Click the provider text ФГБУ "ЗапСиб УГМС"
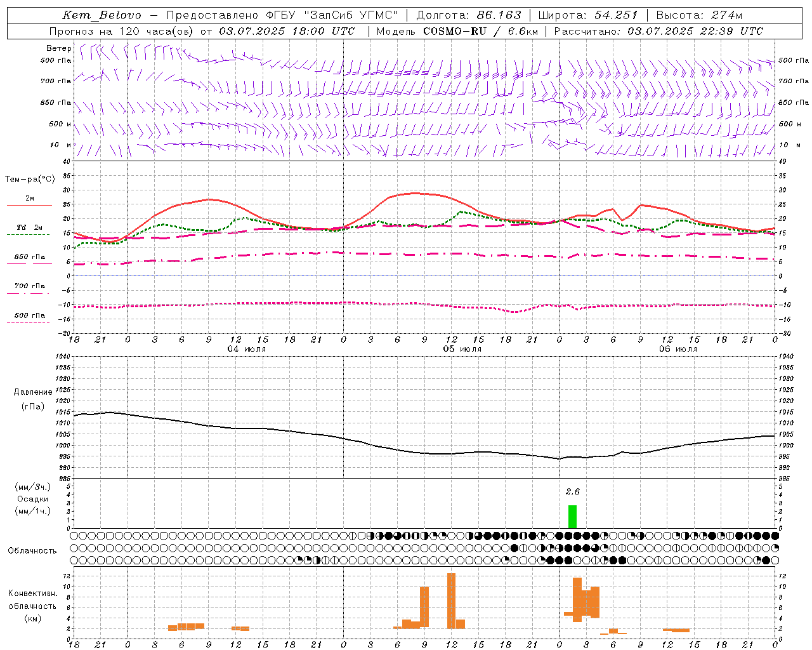The width and height of the screenshot is (812, 650). tap(331, 15)
